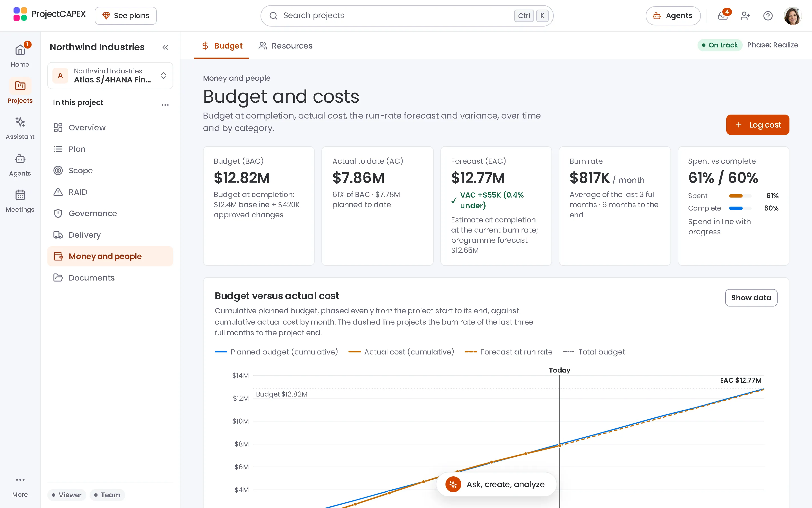Go to Delivery in project menu
The width and height of the screenshot is (812, 508).
click(111, 235)
